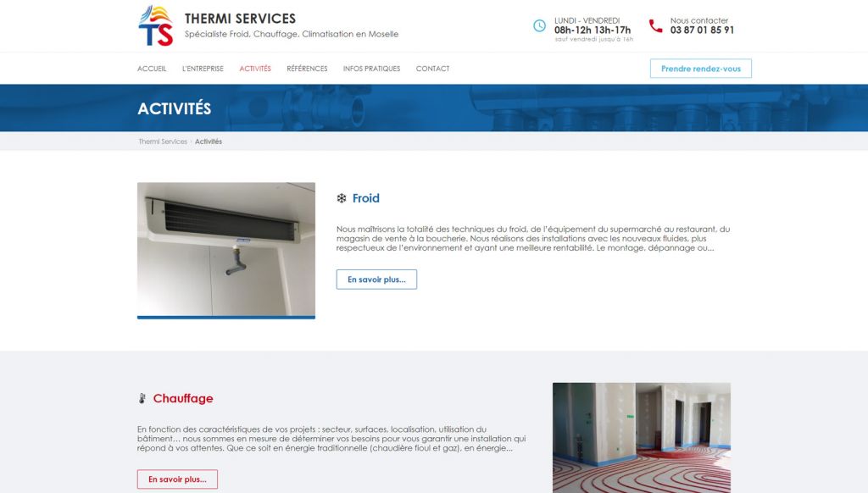Click the Thermi Services TS logo
This screenshot has width=868, height=493.
click(156, 25)
